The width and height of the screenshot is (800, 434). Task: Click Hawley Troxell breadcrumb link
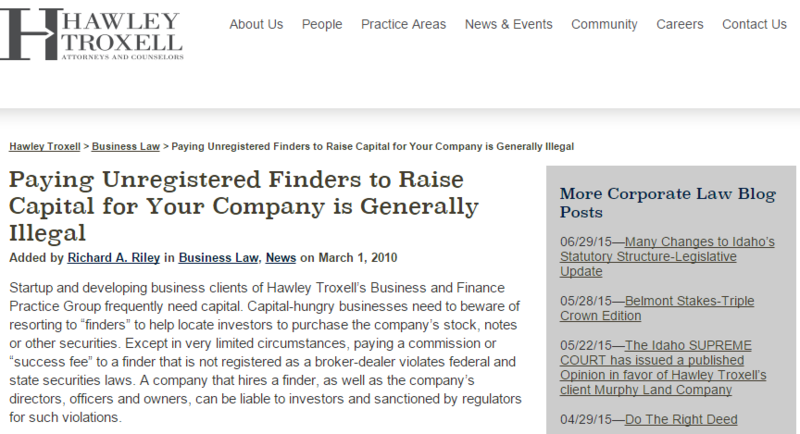45,146
